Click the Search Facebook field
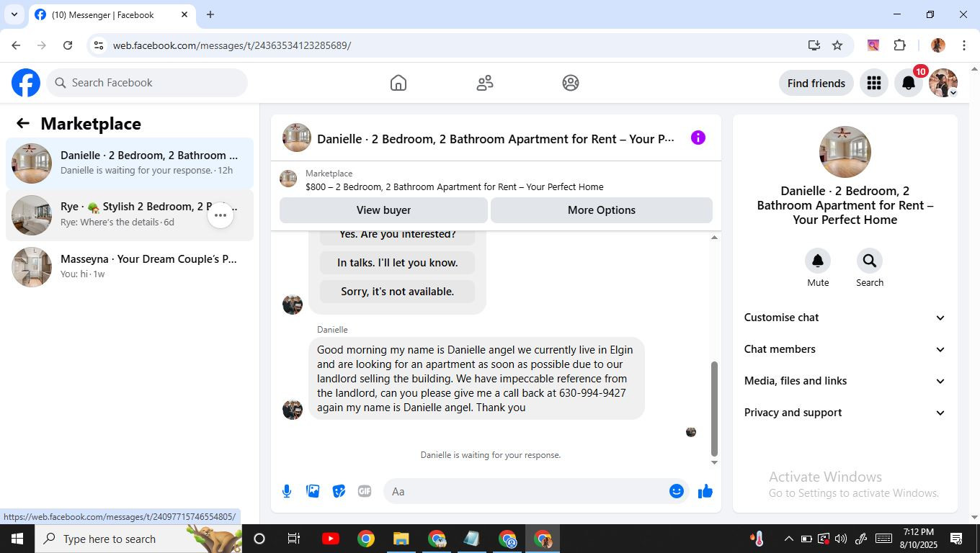The height and width of the screenshot is (553, 980). pyautogui.click(x=147, y=83)
